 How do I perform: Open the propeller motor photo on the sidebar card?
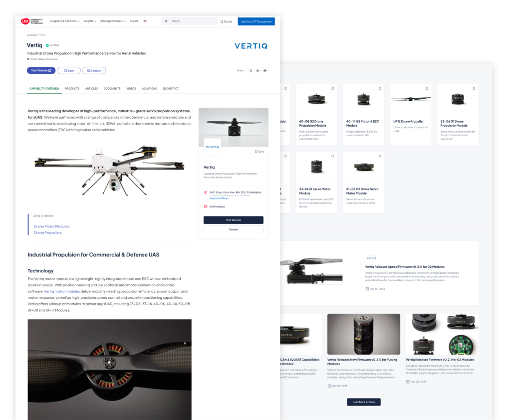click(234, 127)
